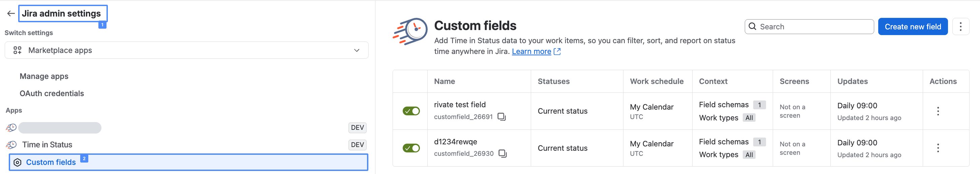Click d1234rewqe field name
The width and height of the screenshot is (980, 174).
click(x=455, y=142)
